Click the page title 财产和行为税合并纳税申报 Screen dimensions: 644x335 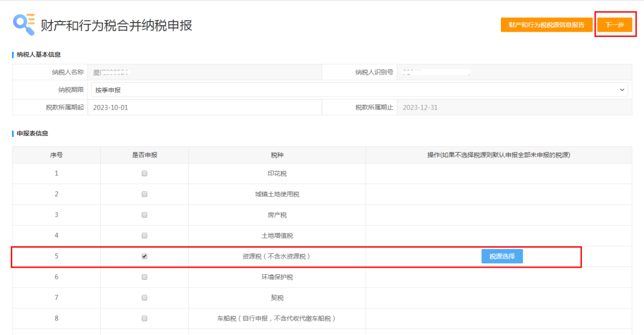pos(116,25)
